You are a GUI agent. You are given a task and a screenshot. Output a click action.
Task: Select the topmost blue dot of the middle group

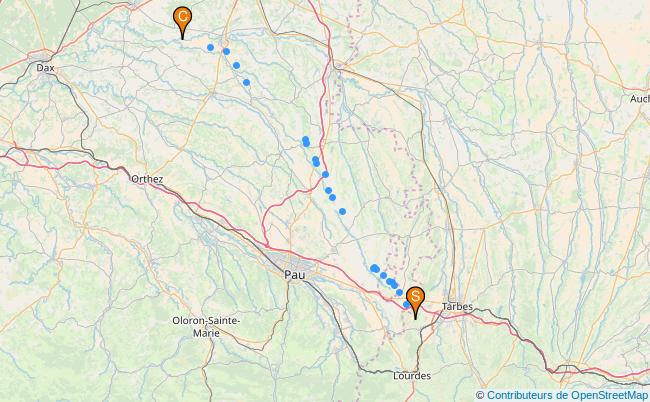[306, 140]
